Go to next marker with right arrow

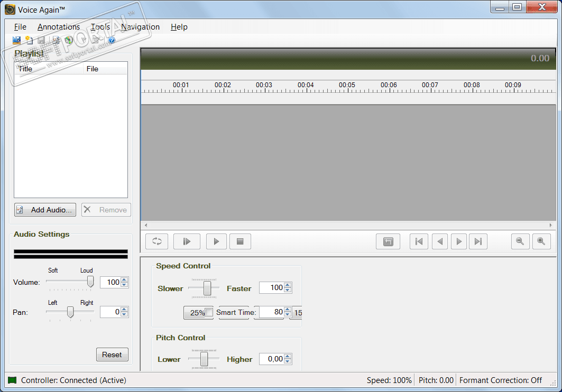pyautogui.click(x=459, y=241)
